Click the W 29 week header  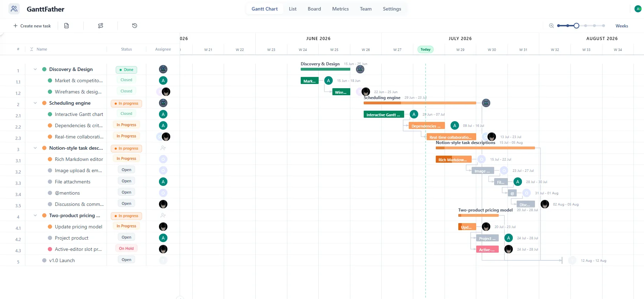pos(460,50)
